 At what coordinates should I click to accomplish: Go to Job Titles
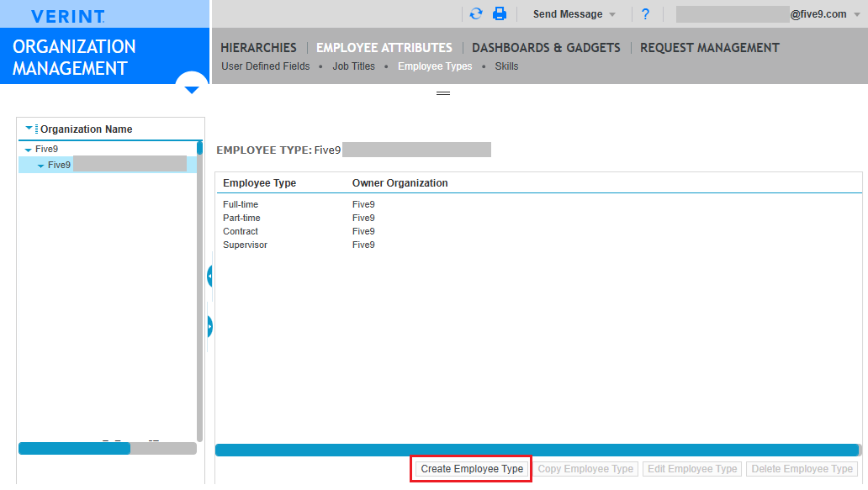354,66
